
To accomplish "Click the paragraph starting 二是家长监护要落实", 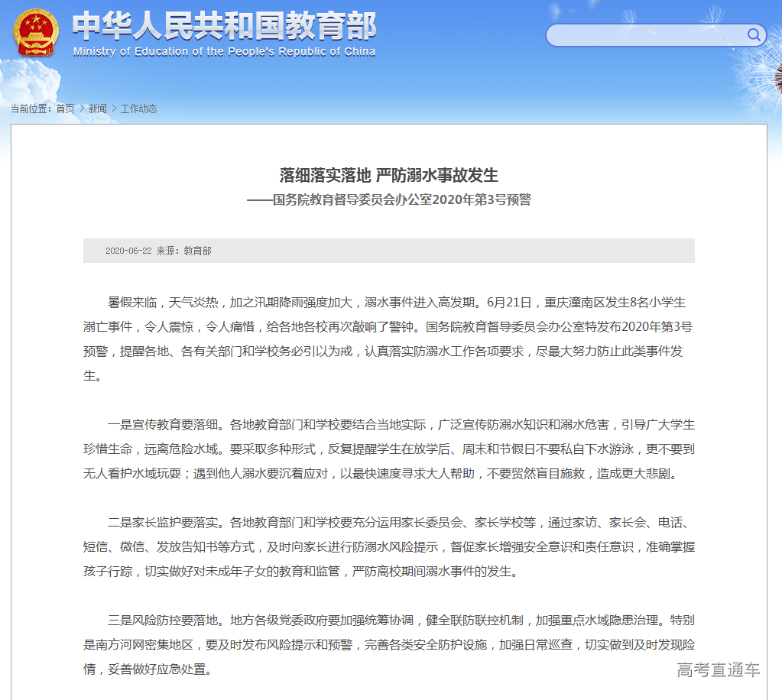I will pyautogui.click(x=388, y=546).
